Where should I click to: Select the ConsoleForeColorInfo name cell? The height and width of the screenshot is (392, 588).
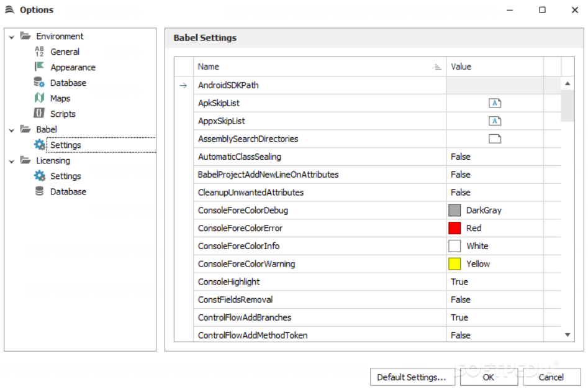320,246
